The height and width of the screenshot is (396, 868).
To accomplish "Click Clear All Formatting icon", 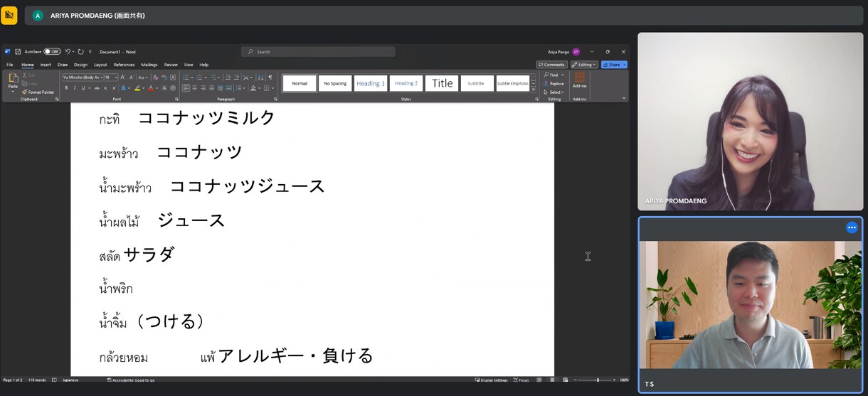I will pyautogui.click(x=154, y=77).
